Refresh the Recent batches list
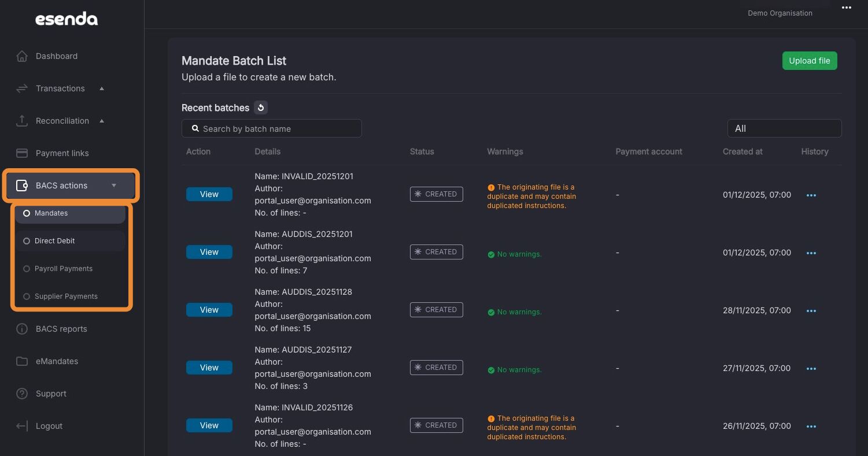The height and width of the screenshot is (456, 868). 261,107
